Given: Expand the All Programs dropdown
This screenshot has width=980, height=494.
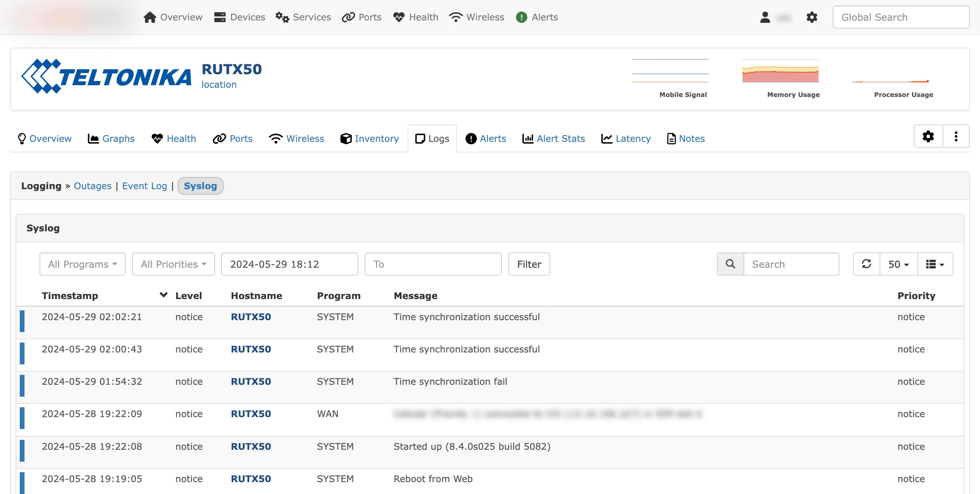Looking at the screenshot, I should 82,264.
